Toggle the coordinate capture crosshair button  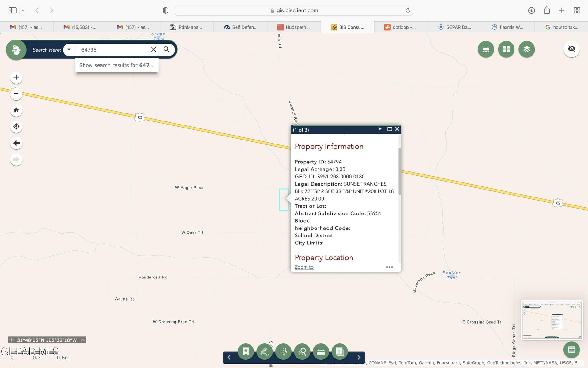point(11,340)
